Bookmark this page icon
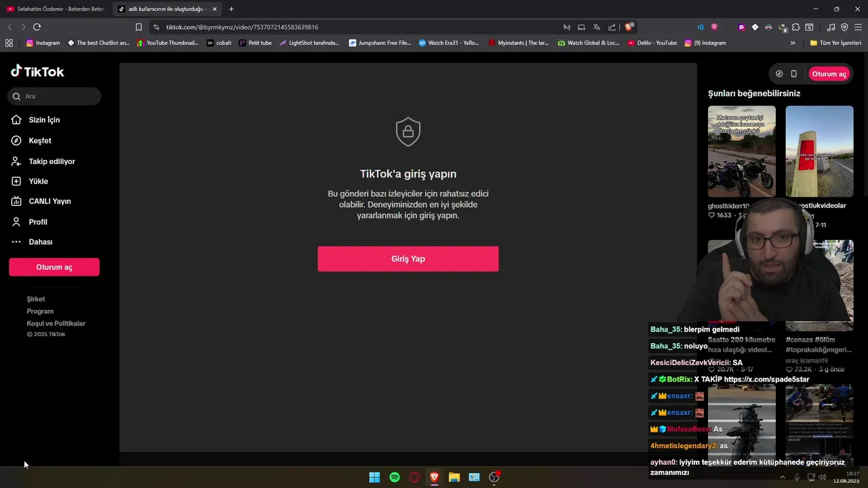The image size is (868, 488). click(138, 27)
